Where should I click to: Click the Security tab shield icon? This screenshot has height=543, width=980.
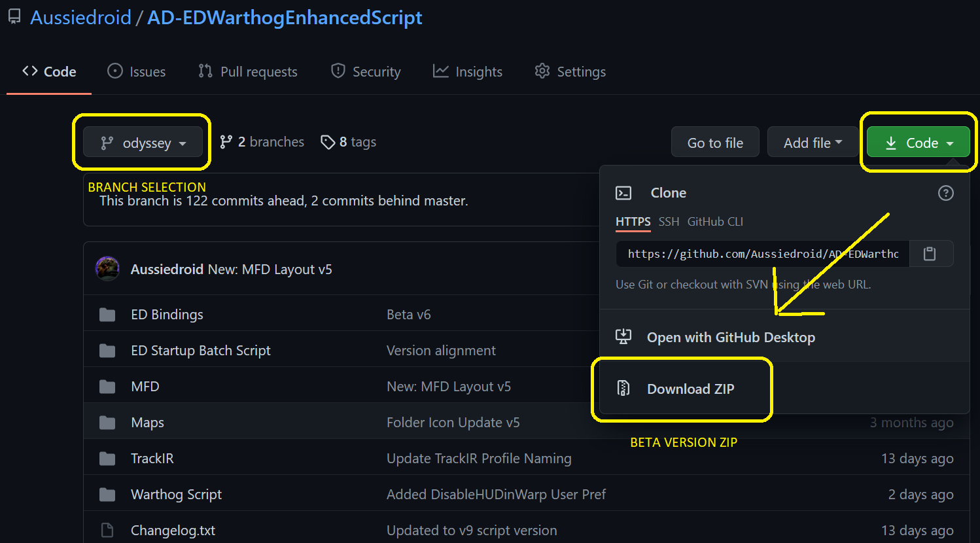(x=338, y=71)
